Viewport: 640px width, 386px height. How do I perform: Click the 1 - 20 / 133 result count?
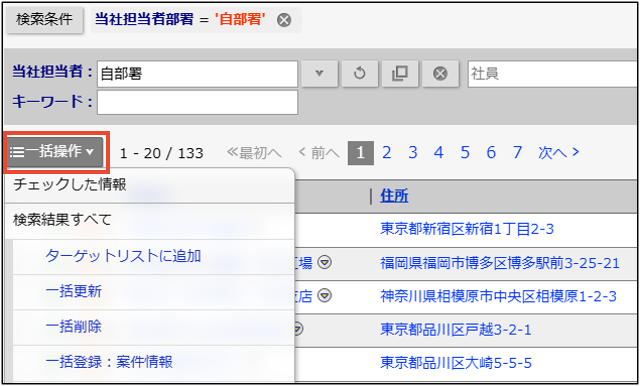tap(162, 153)
